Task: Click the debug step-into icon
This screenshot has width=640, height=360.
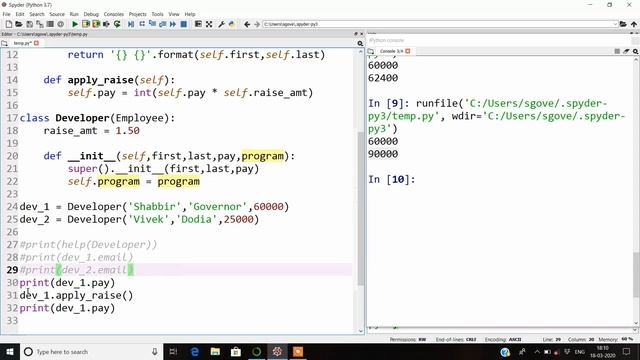Action: pos(152,24)
